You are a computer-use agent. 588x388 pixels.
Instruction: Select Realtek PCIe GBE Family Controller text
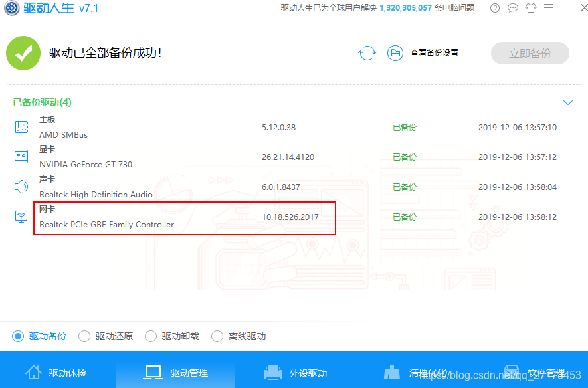pos(107,225)
